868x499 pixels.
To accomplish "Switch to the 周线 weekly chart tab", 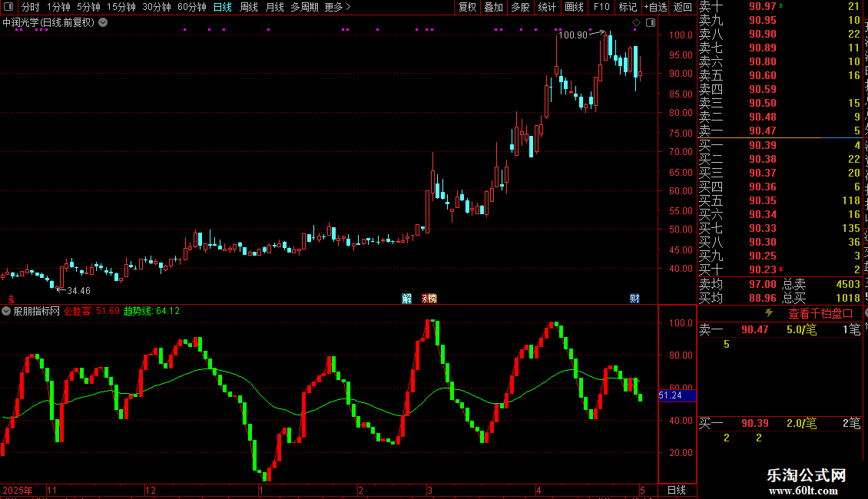I will pyautogui.click(x=249, y=7).
